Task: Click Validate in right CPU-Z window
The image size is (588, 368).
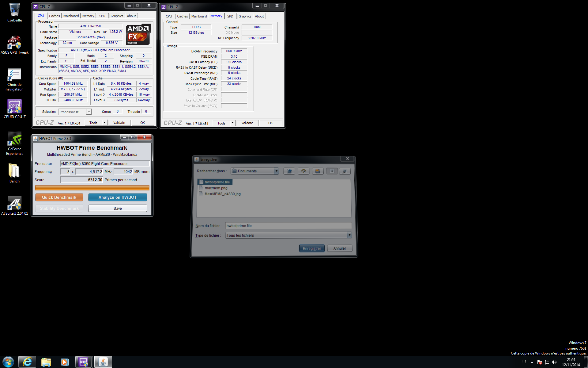Action: 247,123
